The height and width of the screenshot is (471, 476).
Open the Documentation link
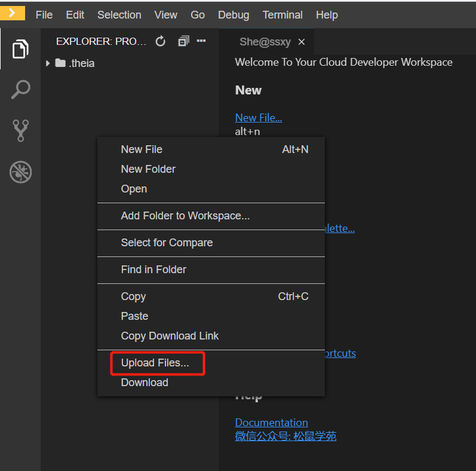271,423
